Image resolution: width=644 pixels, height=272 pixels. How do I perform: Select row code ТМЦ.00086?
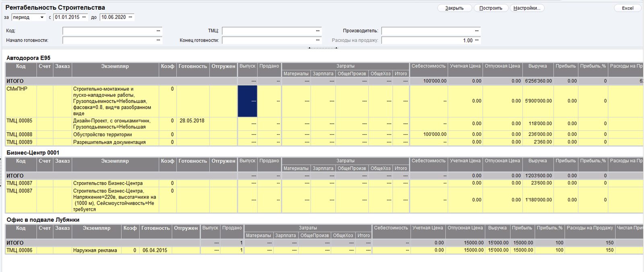[21, 250]
